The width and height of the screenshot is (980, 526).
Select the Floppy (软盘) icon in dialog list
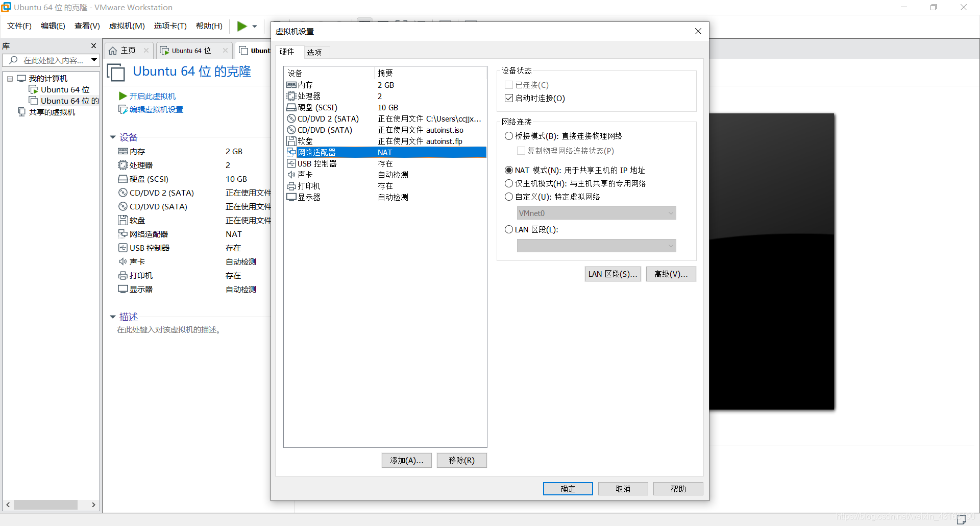point(291,141)
